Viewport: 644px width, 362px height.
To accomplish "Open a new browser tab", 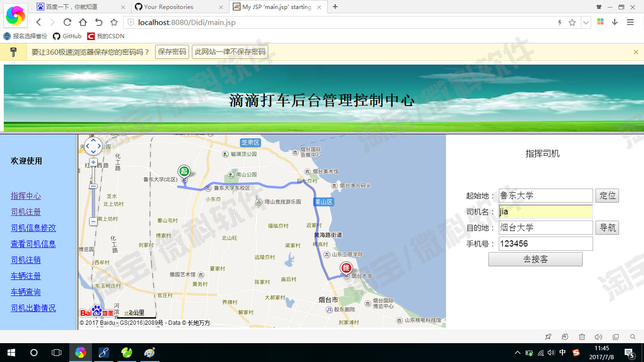I will click(x=335, y=7).
